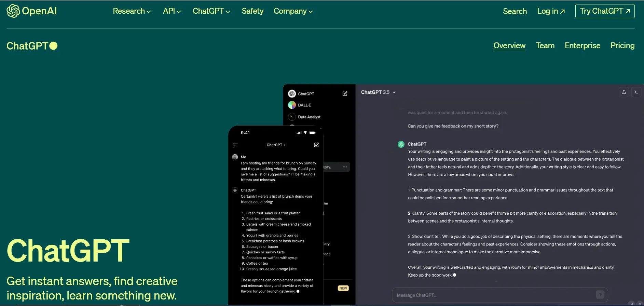
Task: Click the 9:41 time on the phone
Action: tap(245, 133)
